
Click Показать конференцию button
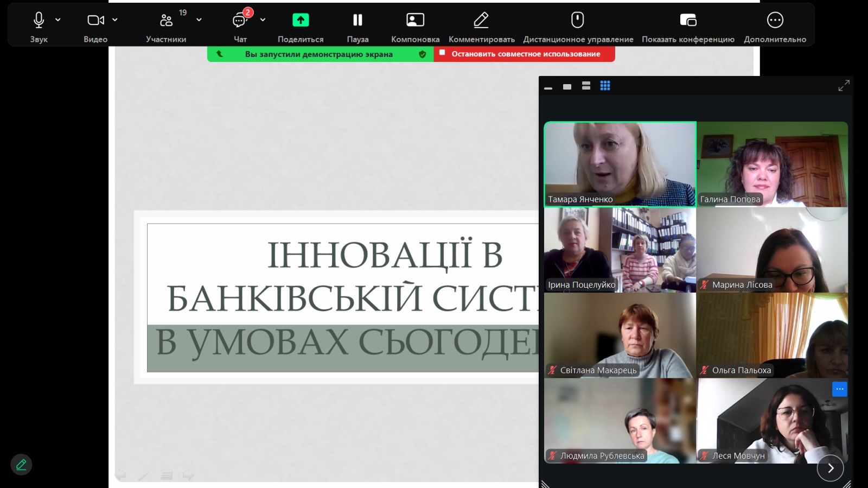[688, 21]
